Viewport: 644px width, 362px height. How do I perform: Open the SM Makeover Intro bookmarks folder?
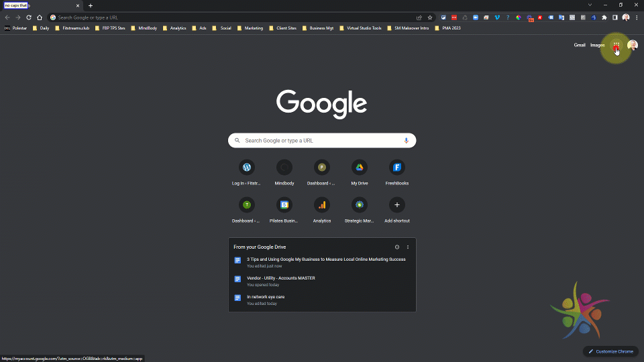[408, 28]
